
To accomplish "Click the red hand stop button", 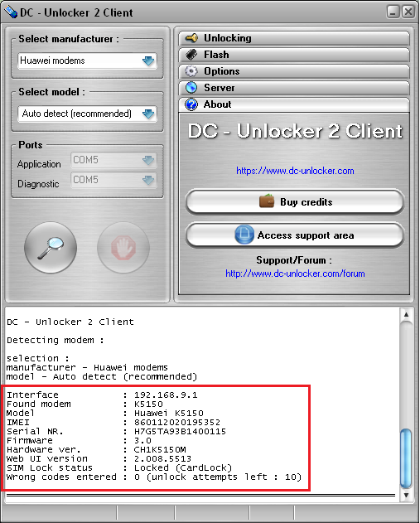I will 123,248.
